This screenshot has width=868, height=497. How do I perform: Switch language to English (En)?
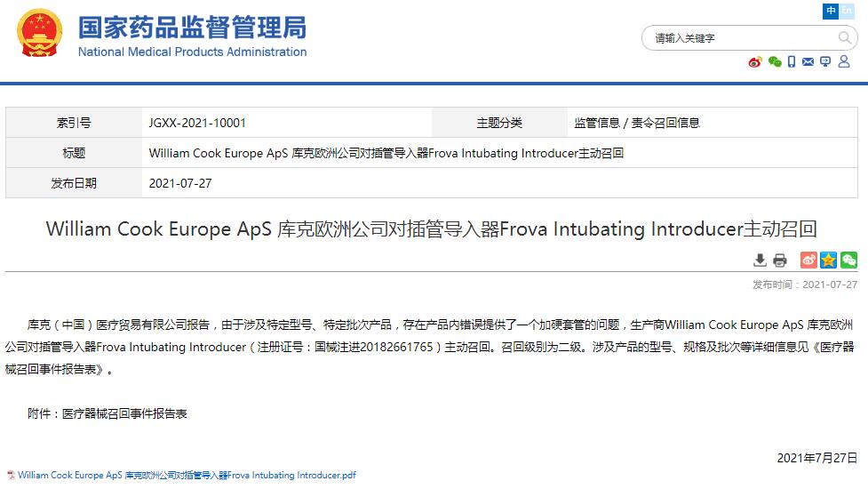point(847,11)
